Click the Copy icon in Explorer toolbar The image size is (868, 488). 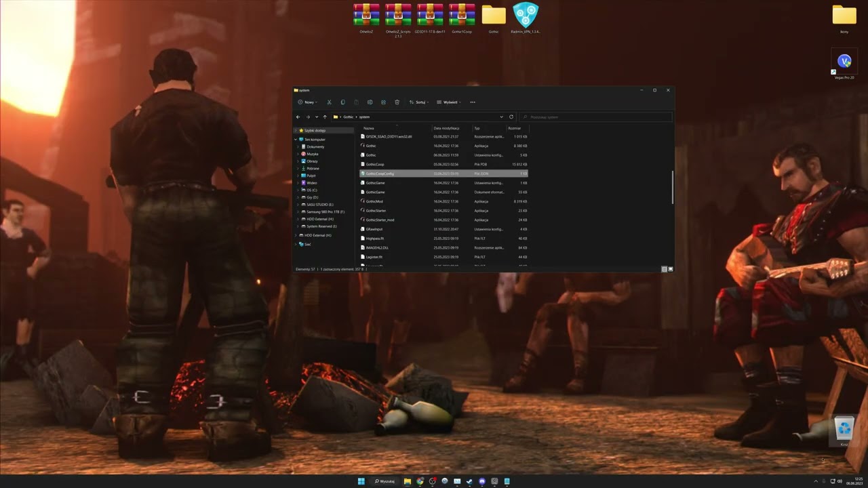pyautogui.click(x=342, y=102)
